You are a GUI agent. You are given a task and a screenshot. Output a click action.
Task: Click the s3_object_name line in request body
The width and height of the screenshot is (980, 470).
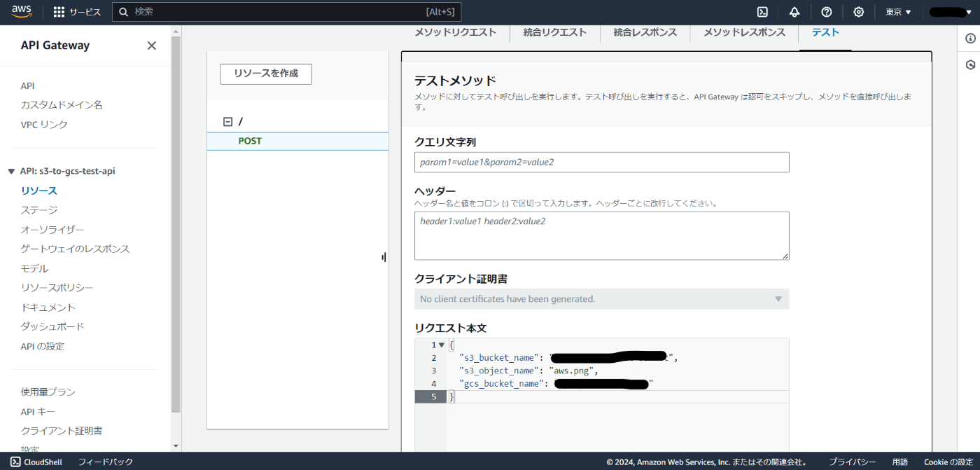[528, 371]
